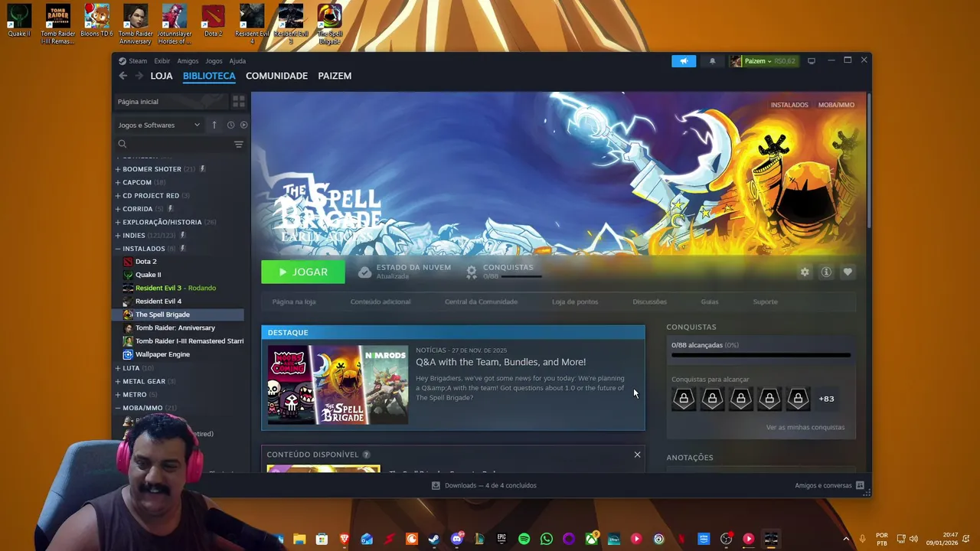The width and height of the screenshot is (980, 551).
Task: Open Central da Comunidade link
Action: click(481, 302)
